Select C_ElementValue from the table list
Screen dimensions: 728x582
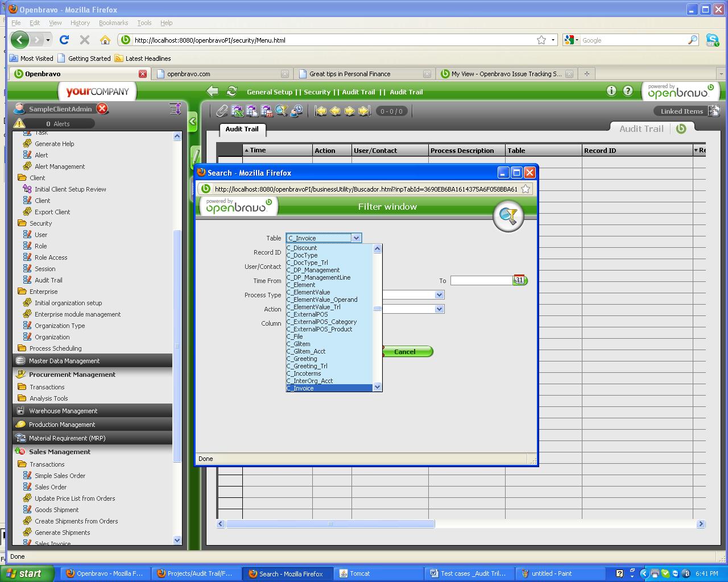(x=308, y=292)
